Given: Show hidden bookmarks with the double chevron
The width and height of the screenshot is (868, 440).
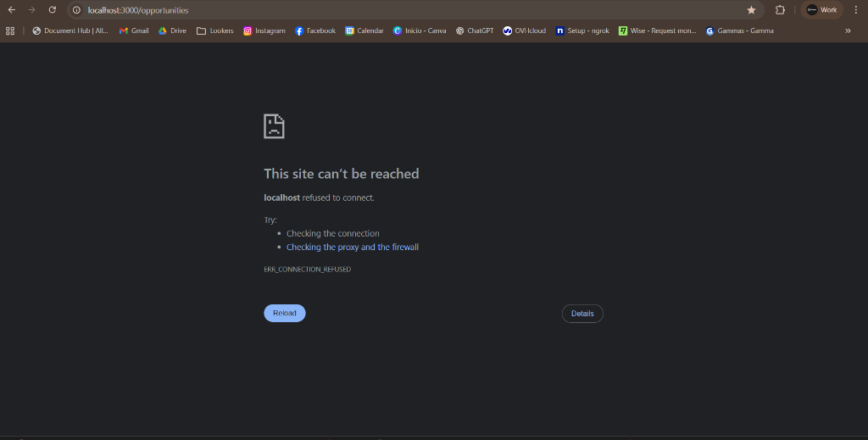Looking at the screenshot, I should coord(848,31).
